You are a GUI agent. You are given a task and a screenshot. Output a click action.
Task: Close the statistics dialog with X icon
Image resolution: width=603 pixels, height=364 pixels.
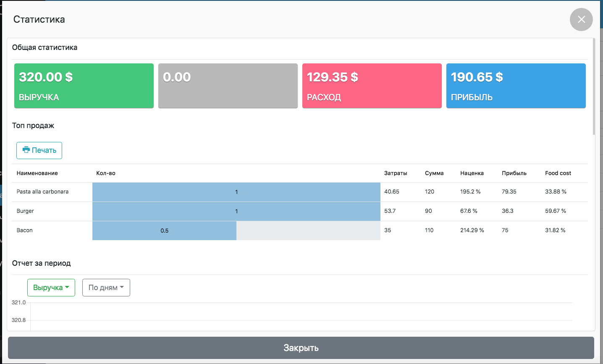[x=581, y=19]
